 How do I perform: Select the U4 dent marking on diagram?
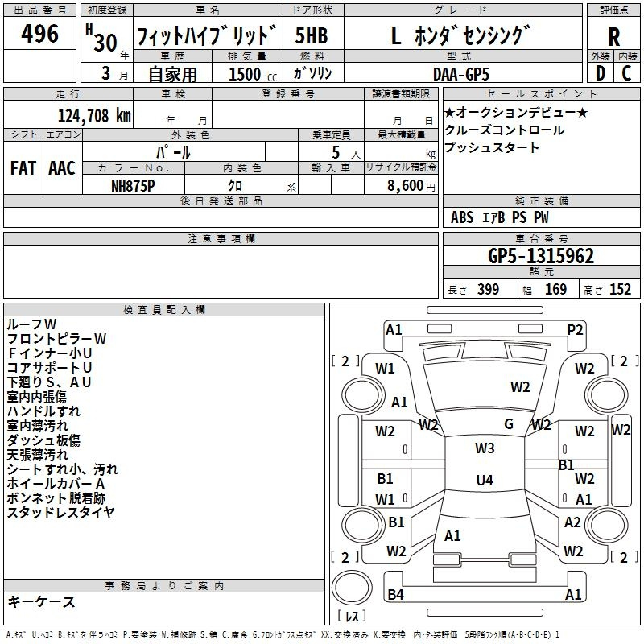coord(484,481)
